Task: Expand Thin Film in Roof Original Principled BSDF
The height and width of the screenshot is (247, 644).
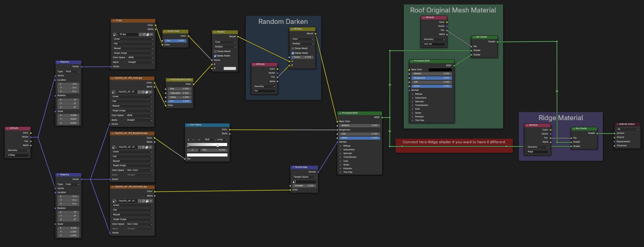Action: tap(412, 120)
